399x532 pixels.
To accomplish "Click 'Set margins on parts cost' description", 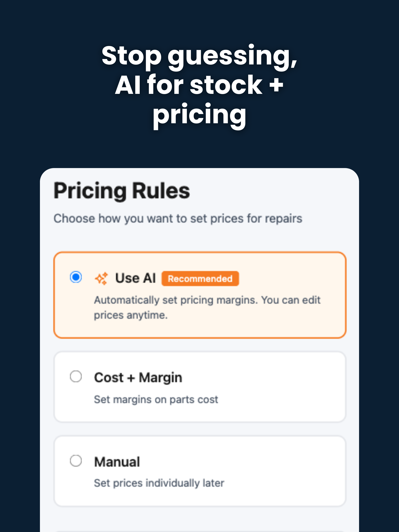I will coord(156,399).
